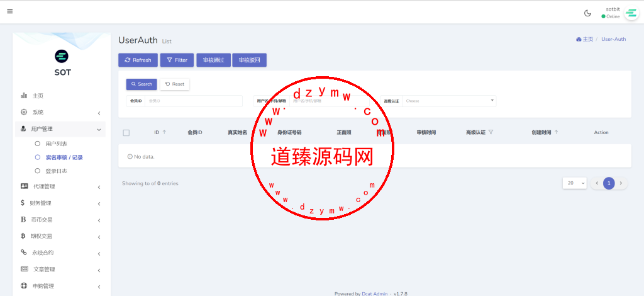Click the Filter button
This screenshot has height=296, width=644.
(177, 60)
